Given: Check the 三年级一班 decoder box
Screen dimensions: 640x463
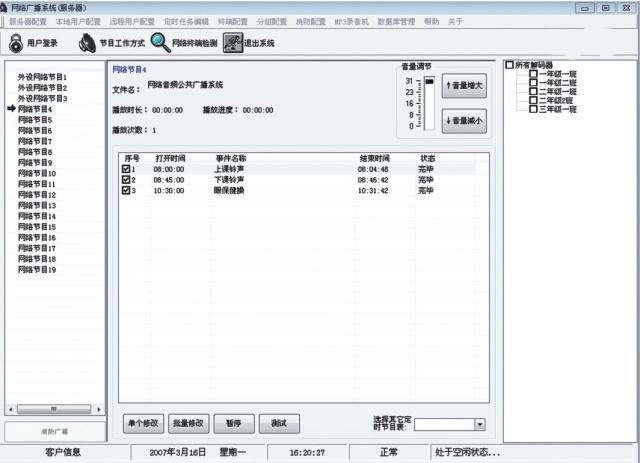Looking at the screenshot, I should click(x=533, y=109).
